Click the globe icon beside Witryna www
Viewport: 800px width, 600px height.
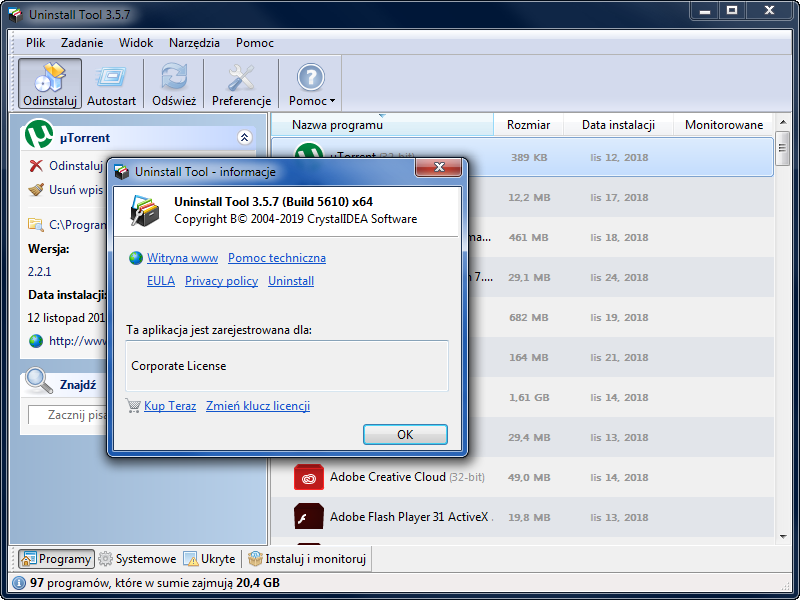[x=136, y=258]
